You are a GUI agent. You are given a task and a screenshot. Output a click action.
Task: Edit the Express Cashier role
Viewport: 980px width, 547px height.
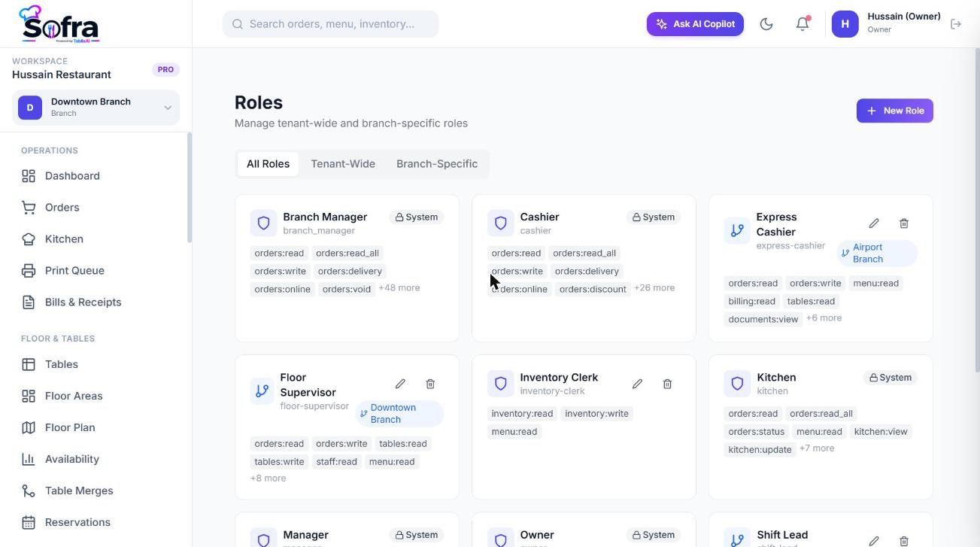pyautogui.click(x=874, y=223)
